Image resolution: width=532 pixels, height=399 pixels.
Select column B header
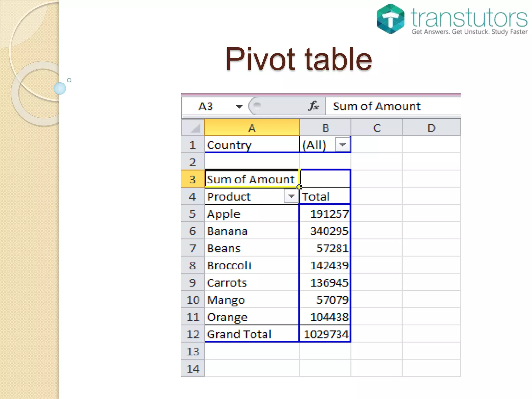coord(325,128)
